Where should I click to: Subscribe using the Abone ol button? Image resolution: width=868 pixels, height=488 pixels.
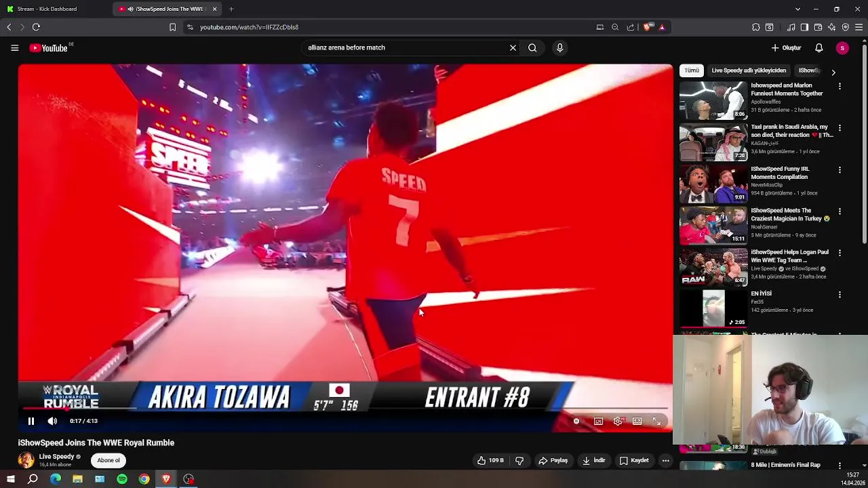pos(108,460)
